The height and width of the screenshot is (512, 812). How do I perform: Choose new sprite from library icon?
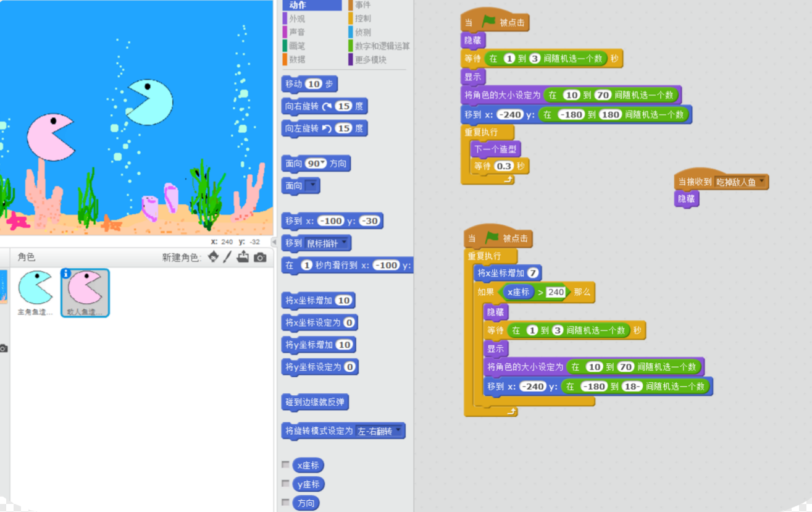[x=214, y=257]
